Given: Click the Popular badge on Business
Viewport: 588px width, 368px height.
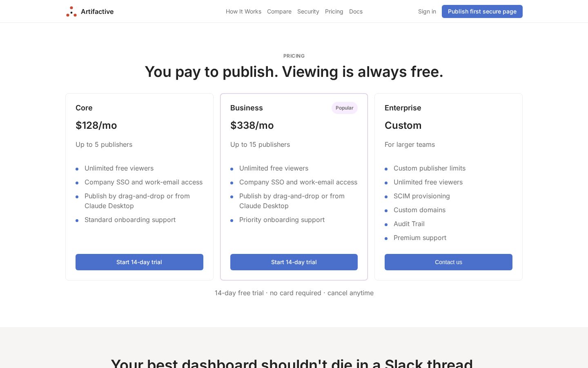Looking at the screenshot, I should point(345,108).
